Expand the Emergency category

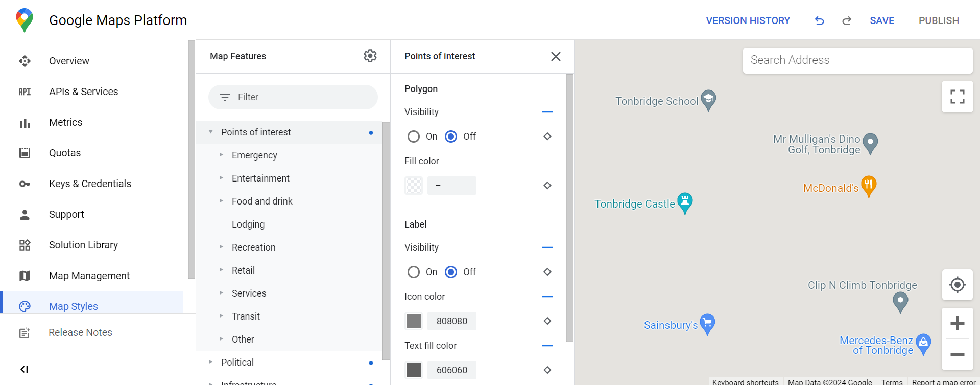click(x=221, y=155)
